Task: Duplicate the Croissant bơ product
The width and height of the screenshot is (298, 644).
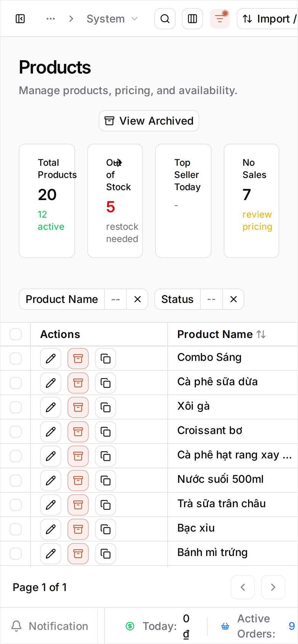Action: point(106,432)
